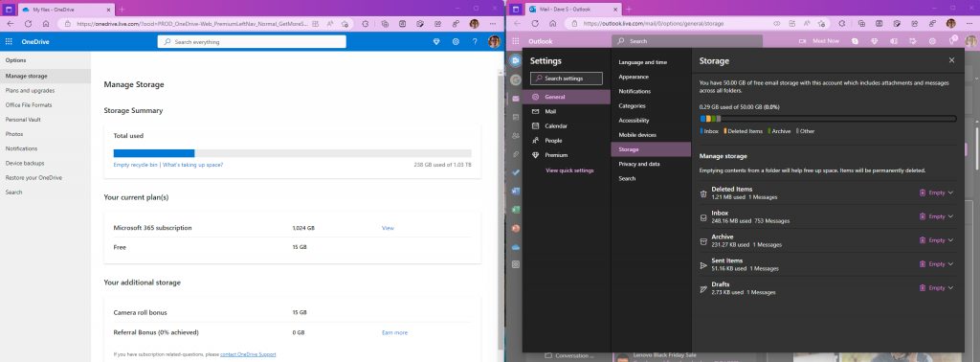Expand the Empty options for Sent Items
980x362 pixels.
tap(950, 264)
